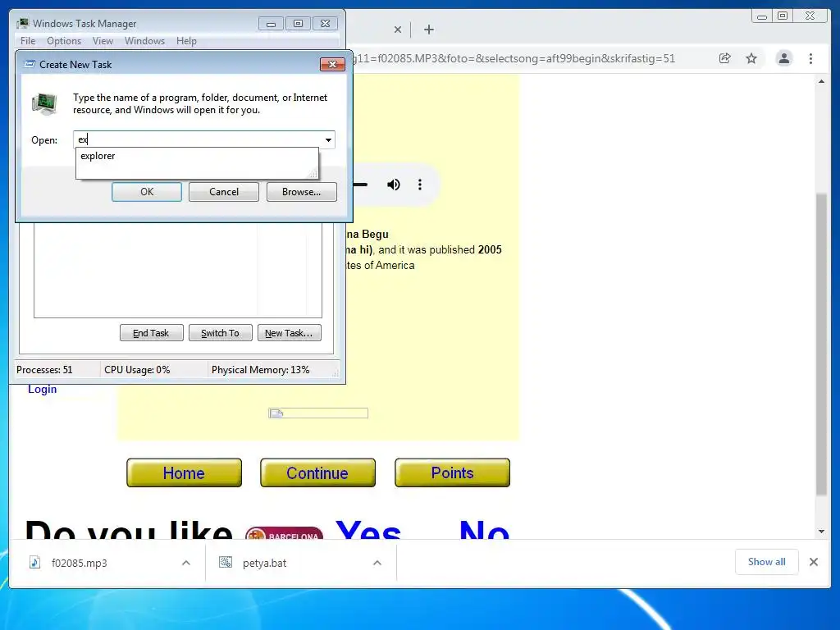Close the downloads bar
The width and height of the screenshot is (840, 630).
pos(814,562)
